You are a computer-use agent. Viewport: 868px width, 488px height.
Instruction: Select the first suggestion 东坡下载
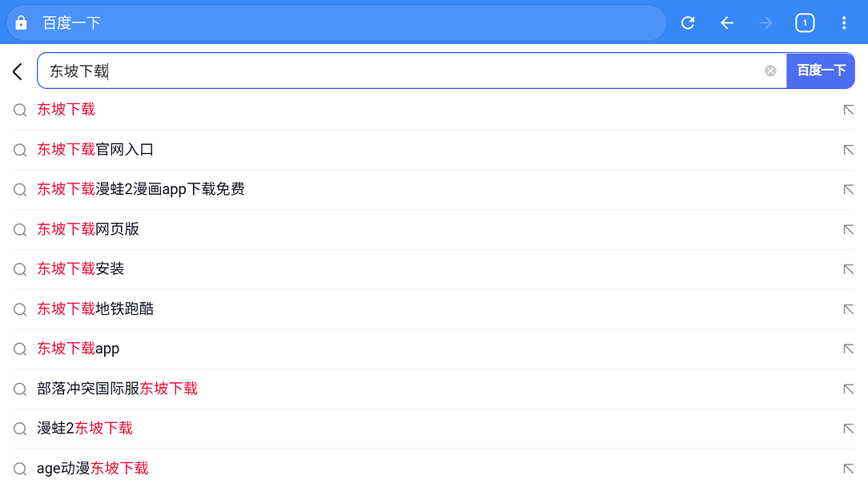coord(434,110)
